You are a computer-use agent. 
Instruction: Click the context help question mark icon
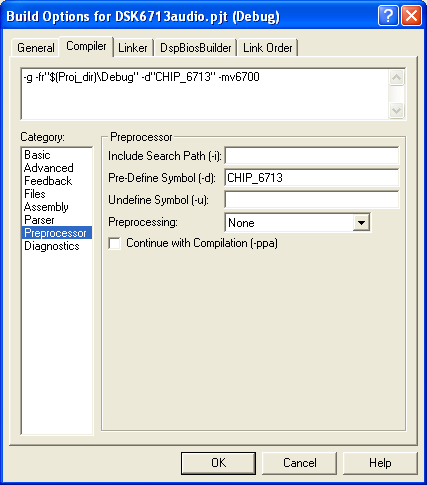(388, 16)
